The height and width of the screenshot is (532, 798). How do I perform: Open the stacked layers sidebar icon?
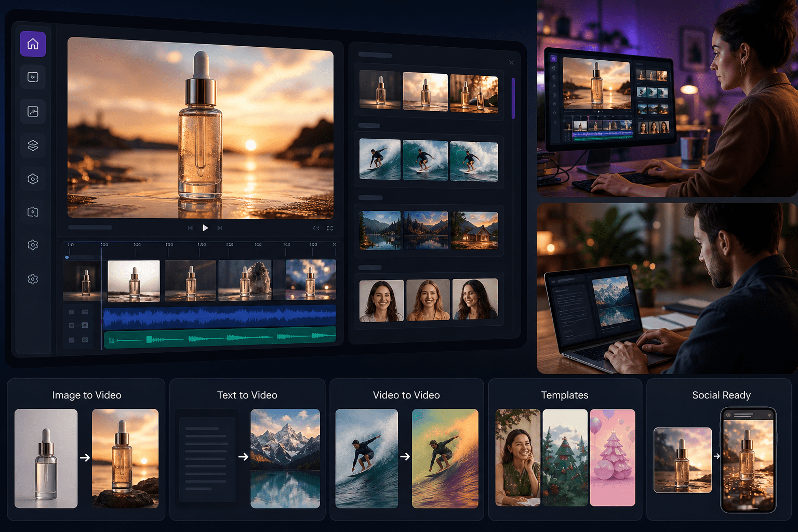(x=33, y=145)
